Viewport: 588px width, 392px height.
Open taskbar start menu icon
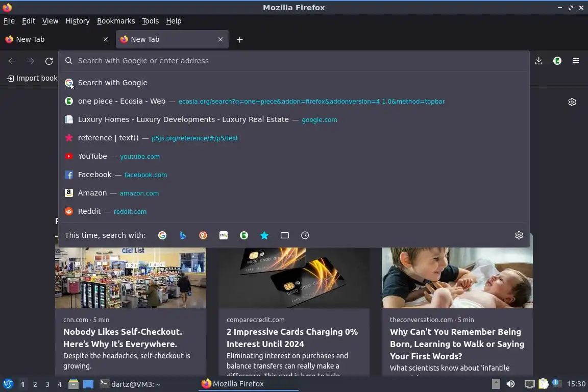coord(8,384)
